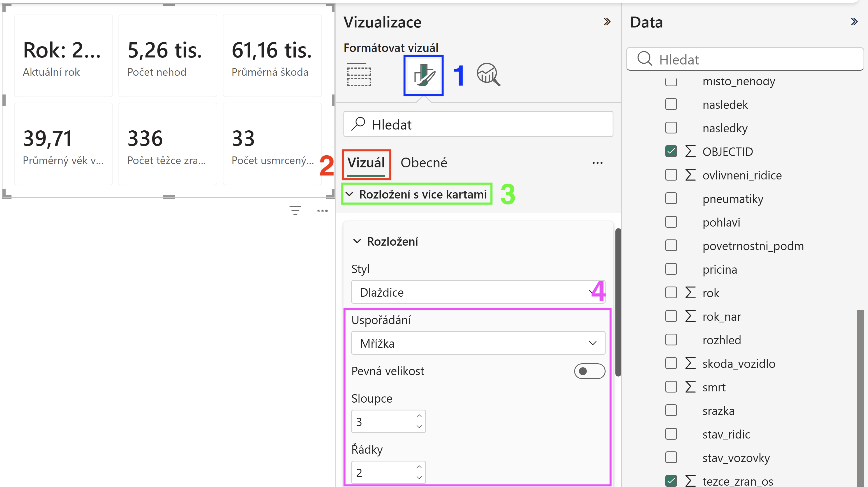
Task: Increase the Sloupce value with up arrow
Action: coord(419,416)
